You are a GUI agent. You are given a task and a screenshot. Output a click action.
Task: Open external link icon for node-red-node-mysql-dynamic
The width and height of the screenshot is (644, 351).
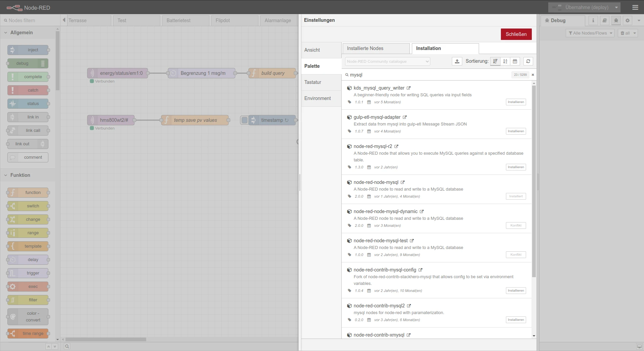pyautogui.click(x=422, y=211)
